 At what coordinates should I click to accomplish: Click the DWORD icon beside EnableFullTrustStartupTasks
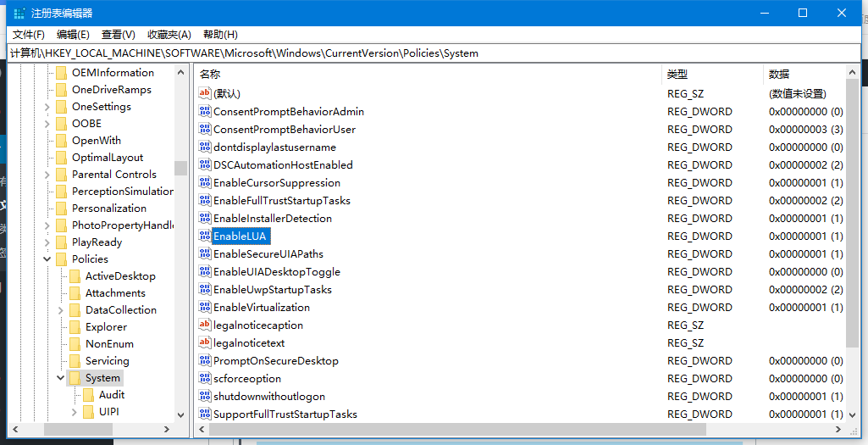pyautogui.click(x=205, y=200)
